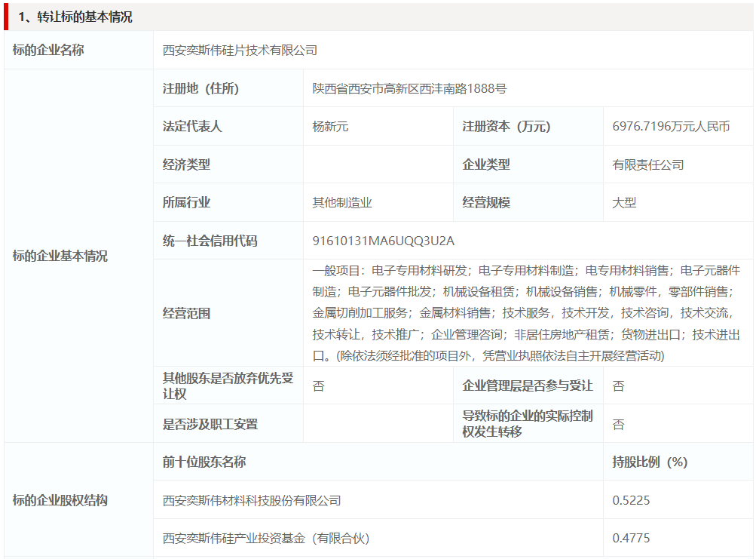Select shareholder 西安奕斯伟材料科技股份有限公司
Viewport: 756px width, 559px height.
pyautogui.click(x=252, y=501)
